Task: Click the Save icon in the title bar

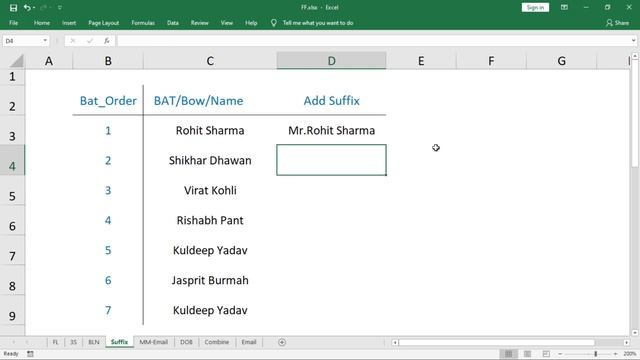Action: [x=13, y=7]
